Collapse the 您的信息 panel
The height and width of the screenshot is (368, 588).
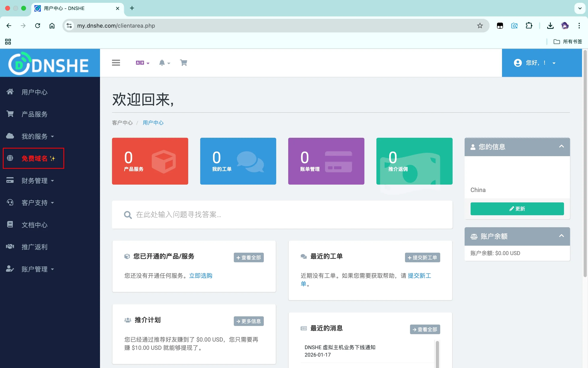pos(561,147)
